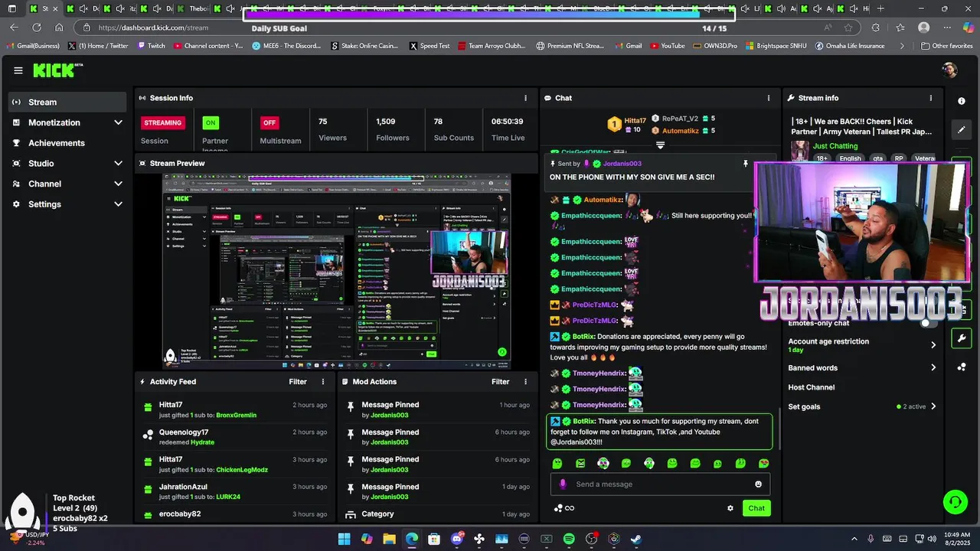Unpin the pinned chat message
Viewport: 980px width, 551px height.
(x=745, y=164)
